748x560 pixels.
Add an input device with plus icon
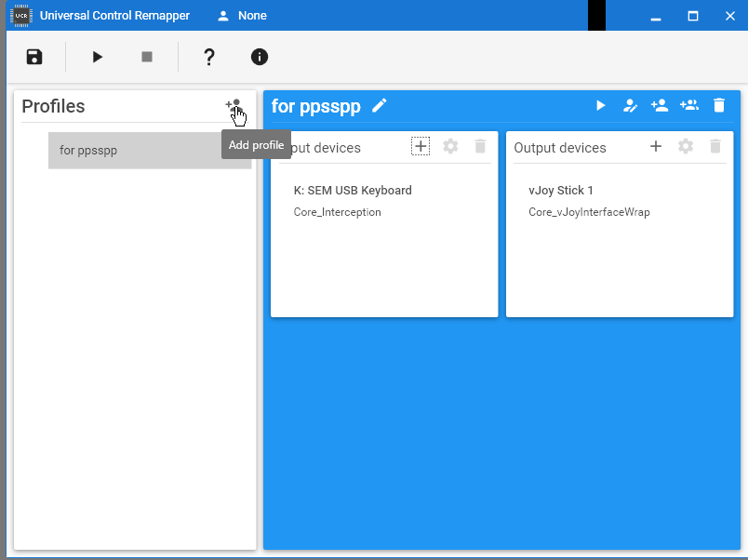click(421, 146)
